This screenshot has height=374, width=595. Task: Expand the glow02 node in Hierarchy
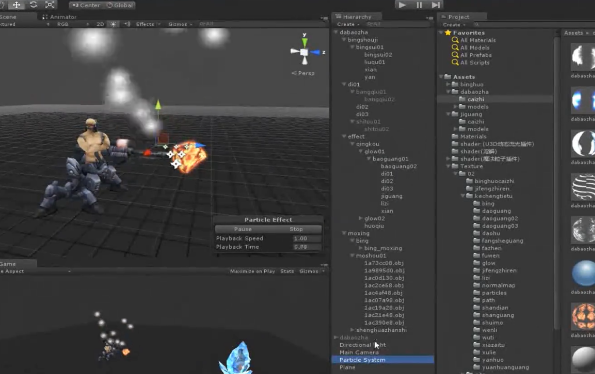coord(360,218)
